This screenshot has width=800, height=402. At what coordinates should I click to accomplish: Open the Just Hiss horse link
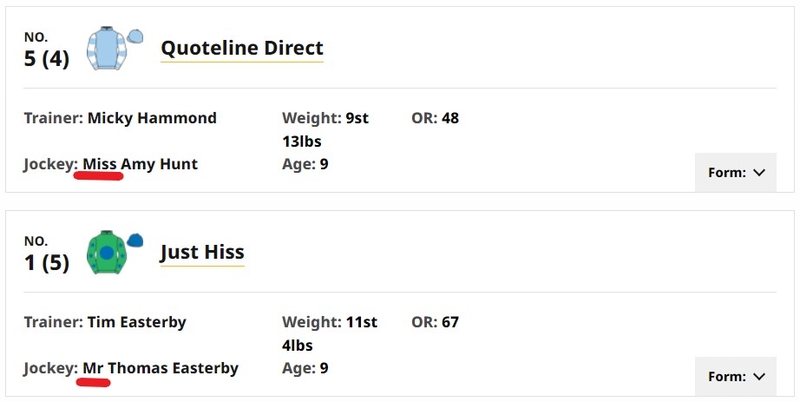click(202, 252)
